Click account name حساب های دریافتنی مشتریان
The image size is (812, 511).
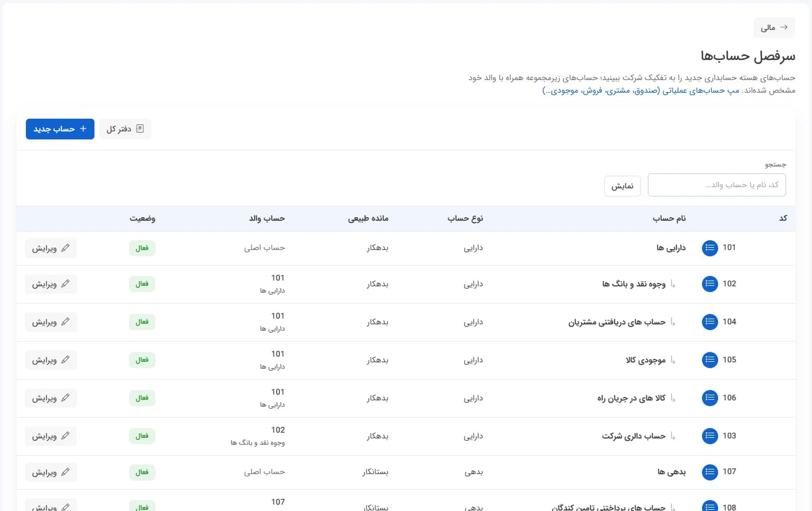tap(617, 321)
